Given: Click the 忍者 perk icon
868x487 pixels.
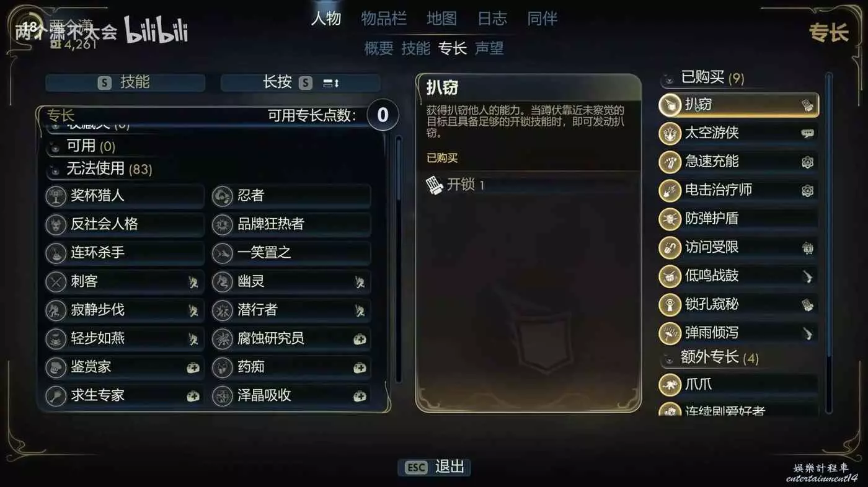Looking at the screenshot, I should (223, 196).
